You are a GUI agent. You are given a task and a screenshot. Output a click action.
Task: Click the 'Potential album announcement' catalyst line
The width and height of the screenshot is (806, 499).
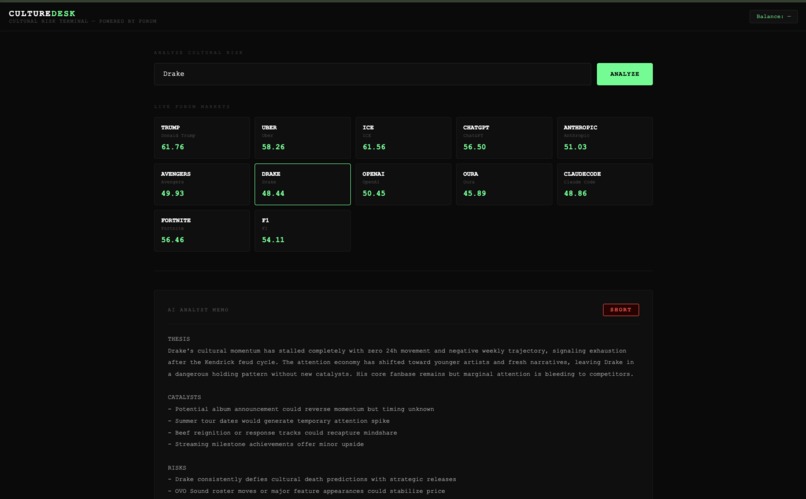pyautogui.click(x=301, y=409)
